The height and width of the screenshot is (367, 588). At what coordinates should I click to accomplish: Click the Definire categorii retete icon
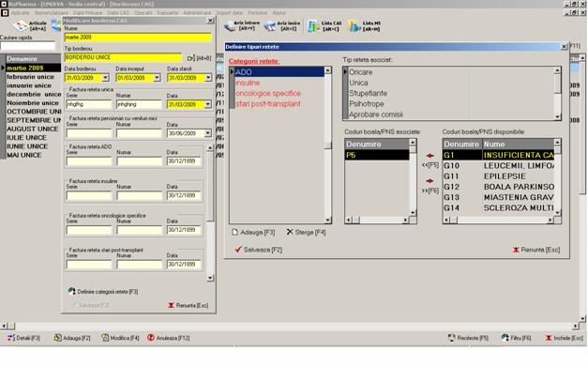[72, 291]
